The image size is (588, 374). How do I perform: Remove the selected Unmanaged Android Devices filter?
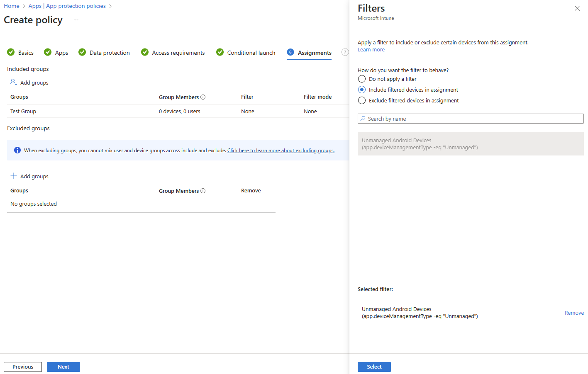tap(574, 313)
